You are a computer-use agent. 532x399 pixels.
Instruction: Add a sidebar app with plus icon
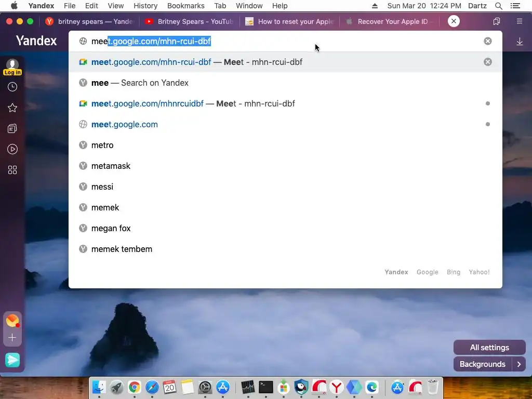pyautogui.click(x=12, y=338)
